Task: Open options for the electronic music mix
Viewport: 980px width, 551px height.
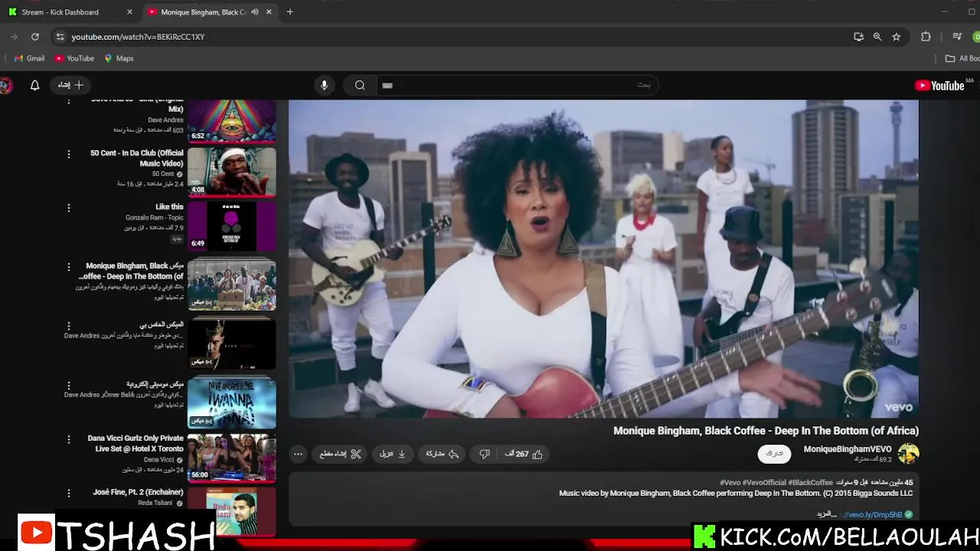Action: 68,386
